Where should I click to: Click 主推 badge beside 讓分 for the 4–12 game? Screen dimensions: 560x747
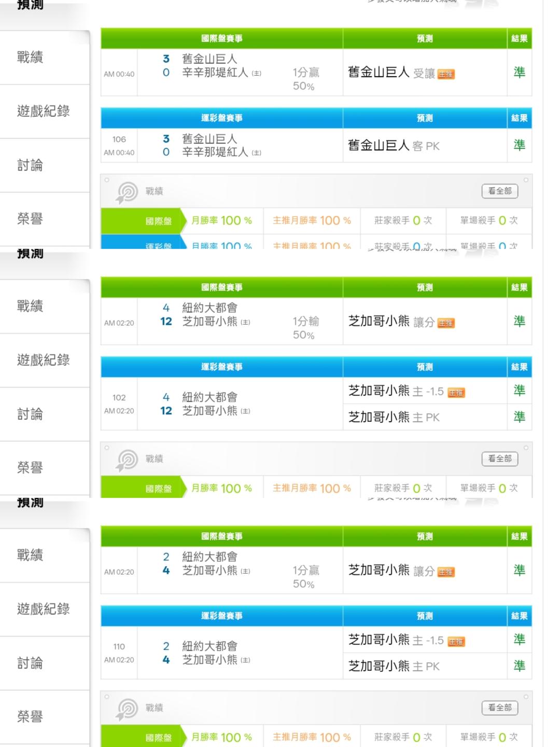click(x=445, y=323)
